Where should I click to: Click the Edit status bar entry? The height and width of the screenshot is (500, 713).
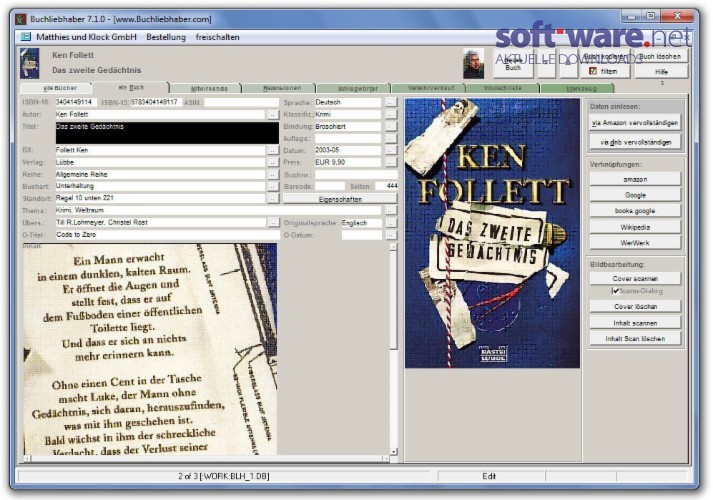point(489,476)
